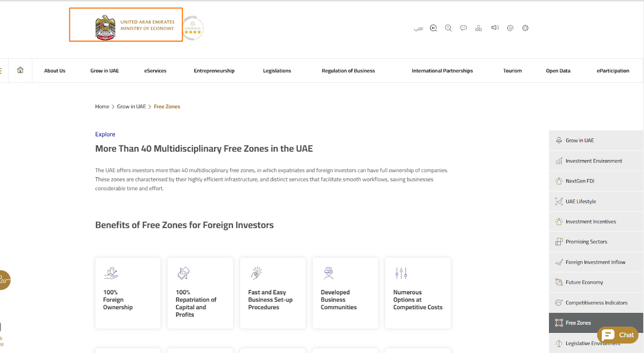Switch language using the Arabic link
This screenshot has height=353, width=644.
(419, 28)
